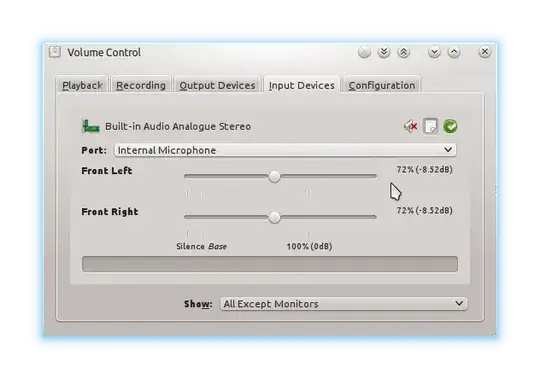Click the round sticky button in title bar

(x=364, y=52)
